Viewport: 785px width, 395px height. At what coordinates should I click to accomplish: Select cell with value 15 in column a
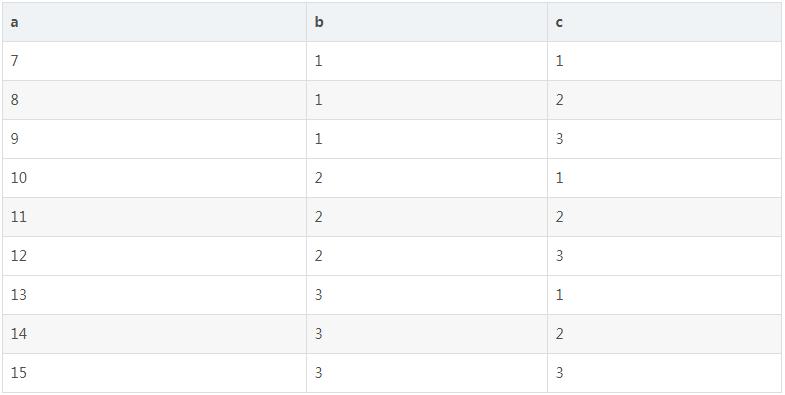154,373
